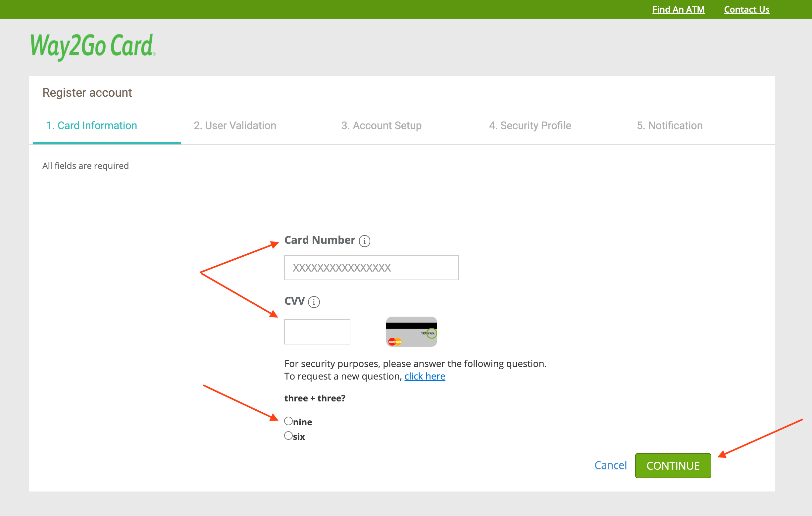Click the Way2Go Card logo
Screen dimensions: 812x516
93,47
